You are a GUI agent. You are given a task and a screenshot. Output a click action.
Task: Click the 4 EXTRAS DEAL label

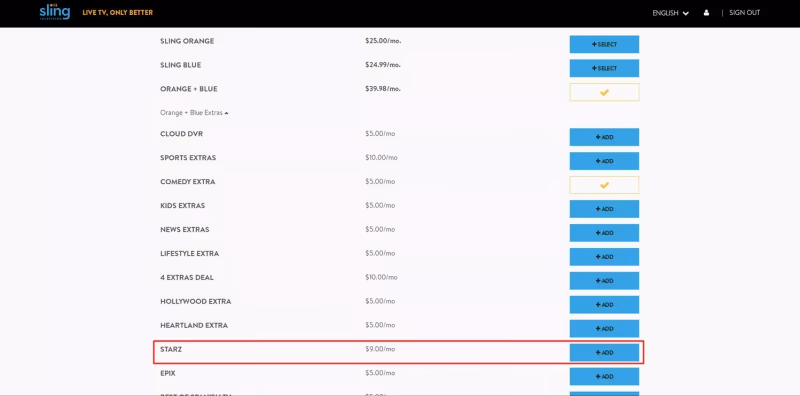tap(187, 278)
